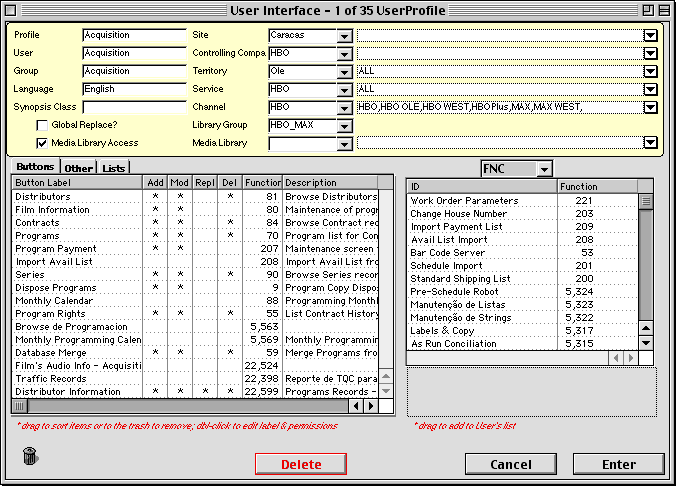Click the ID column header in function list
This screenshot has height=486, width=676.
(x=482, y=186)
